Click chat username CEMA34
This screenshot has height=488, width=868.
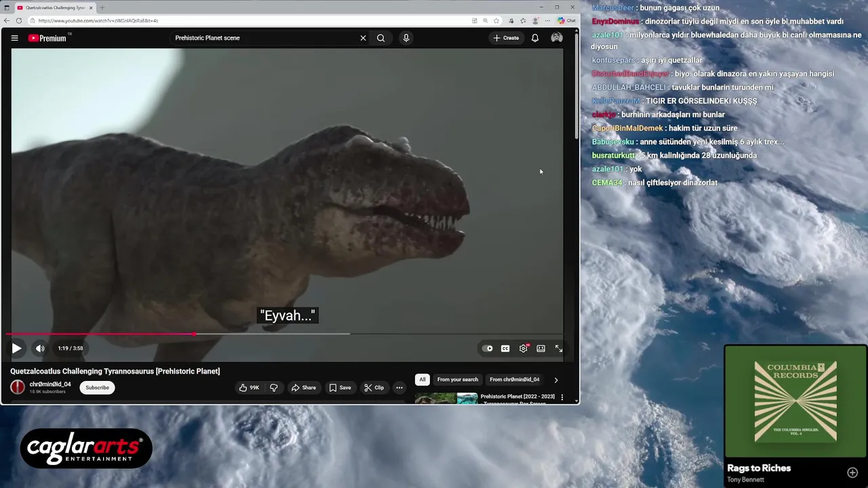pyautogui.click(x=607, y=183)
